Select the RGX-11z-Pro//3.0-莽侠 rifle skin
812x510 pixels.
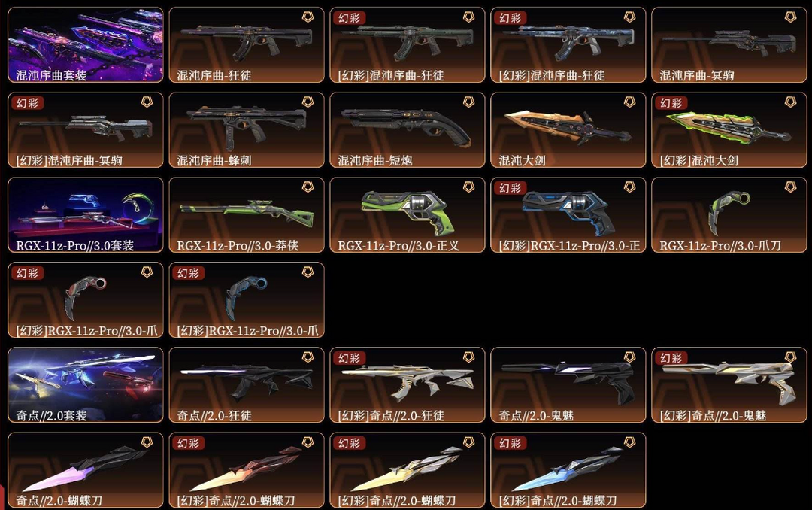(247, 215)
